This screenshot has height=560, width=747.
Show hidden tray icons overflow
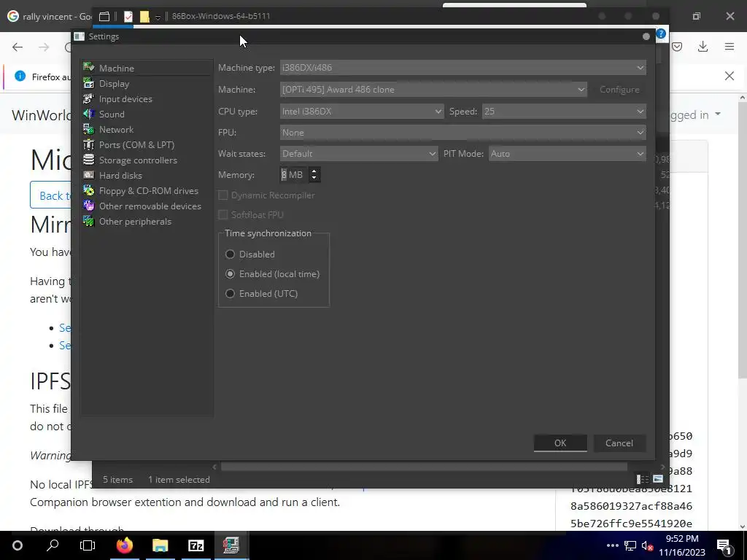click(613, 545)
